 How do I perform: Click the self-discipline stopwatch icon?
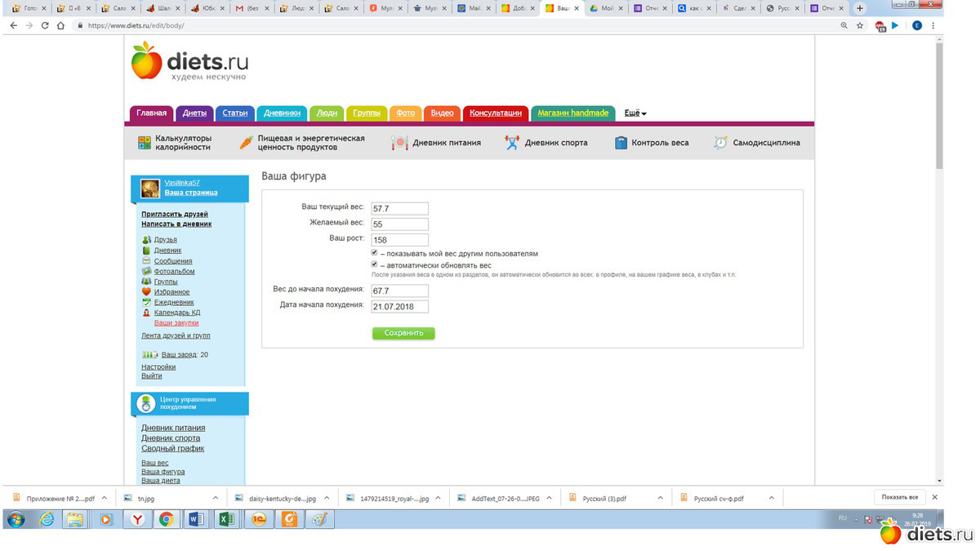tap(720, 143)
